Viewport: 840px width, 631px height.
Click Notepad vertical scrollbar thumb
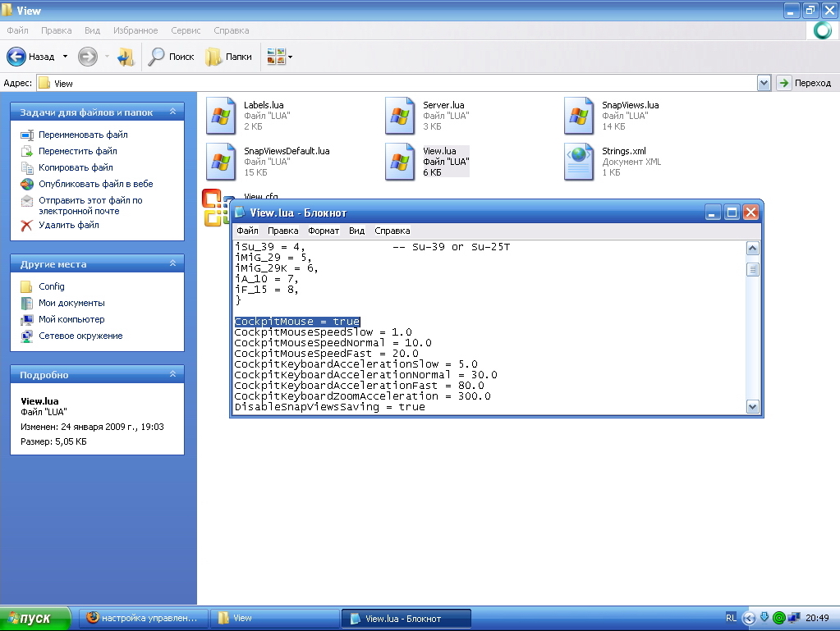(753, 269)
